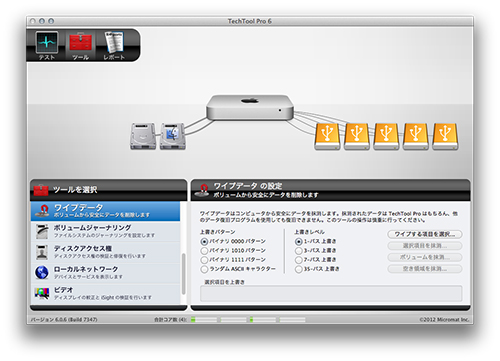
Task: Select the Mac mini computer icon
Action: (x=250, y=107)
